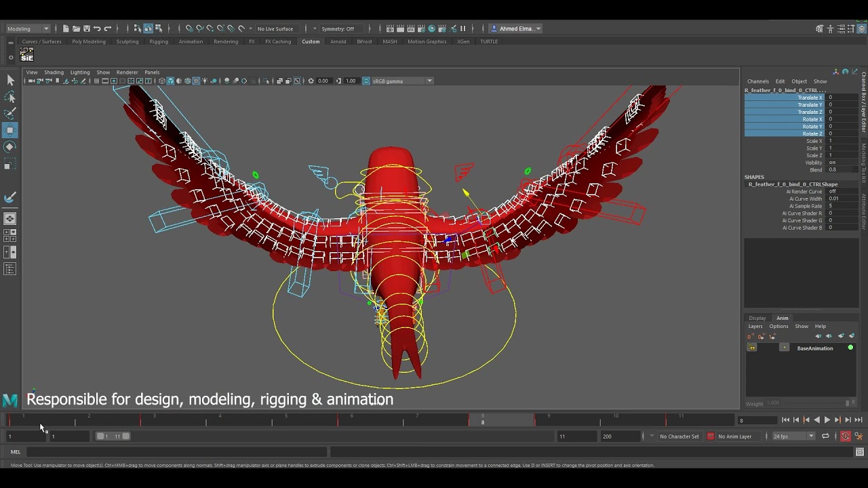
Task: Choose the Paint selection tool
Action: pos(10,113)
